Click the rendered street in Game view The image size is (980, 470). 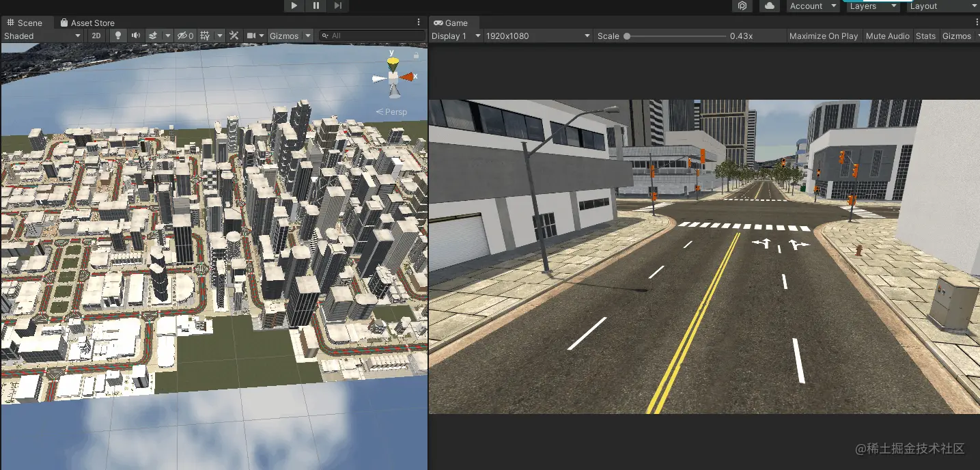coord(704,256)
